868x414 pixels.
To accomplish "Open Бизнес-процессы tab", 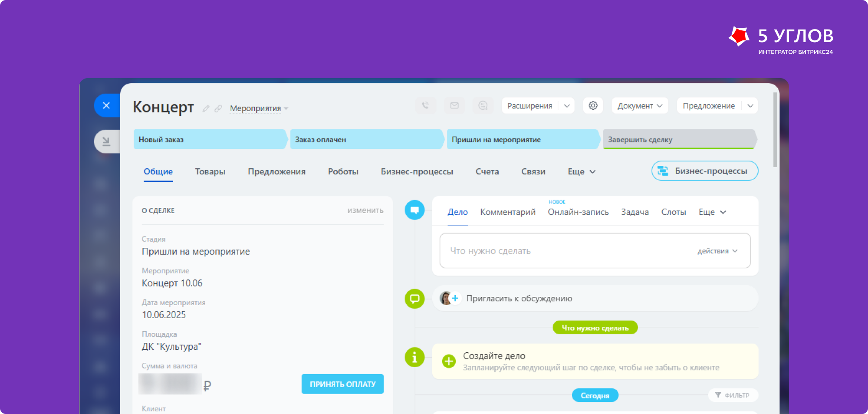I will tap(417, 172).
